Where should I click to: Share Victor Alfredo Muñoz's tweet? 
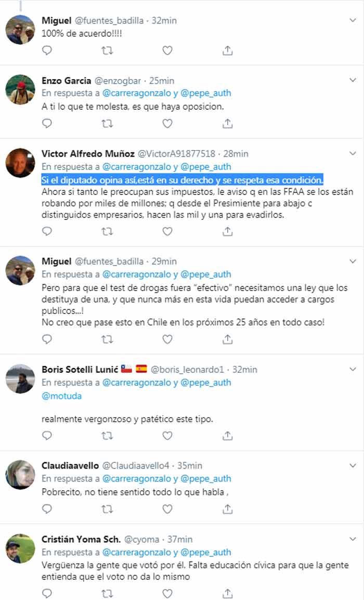(227, 231)
